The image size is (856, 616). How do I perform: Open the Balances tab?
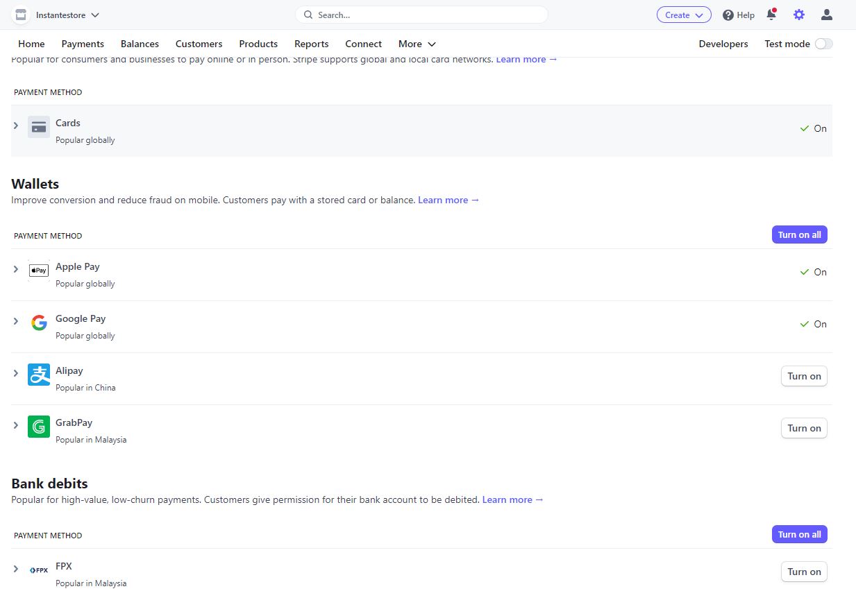140,44
